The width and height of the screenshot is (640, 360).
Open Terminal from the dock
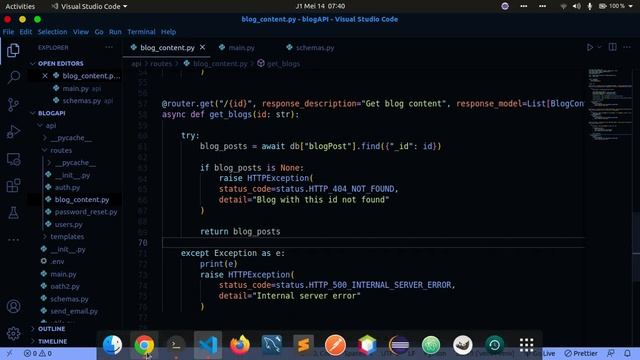(176, 345)
